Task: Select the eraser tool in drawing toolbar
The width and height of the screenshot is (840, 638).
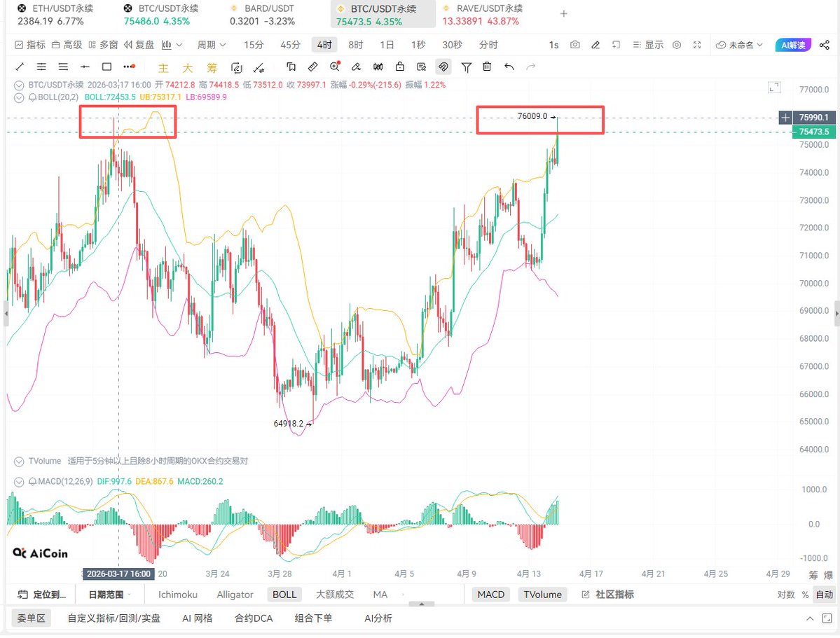Action: tap(357, 67)
